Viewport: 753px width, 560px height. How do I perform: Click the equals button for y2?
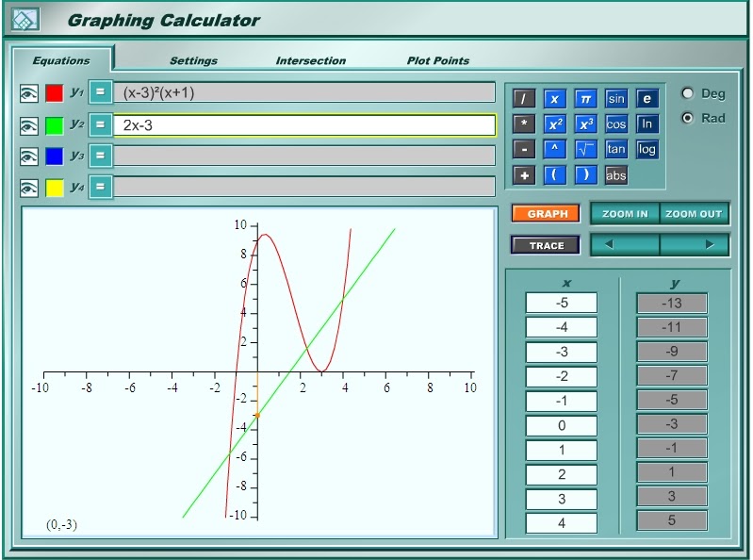click(100, 124)
